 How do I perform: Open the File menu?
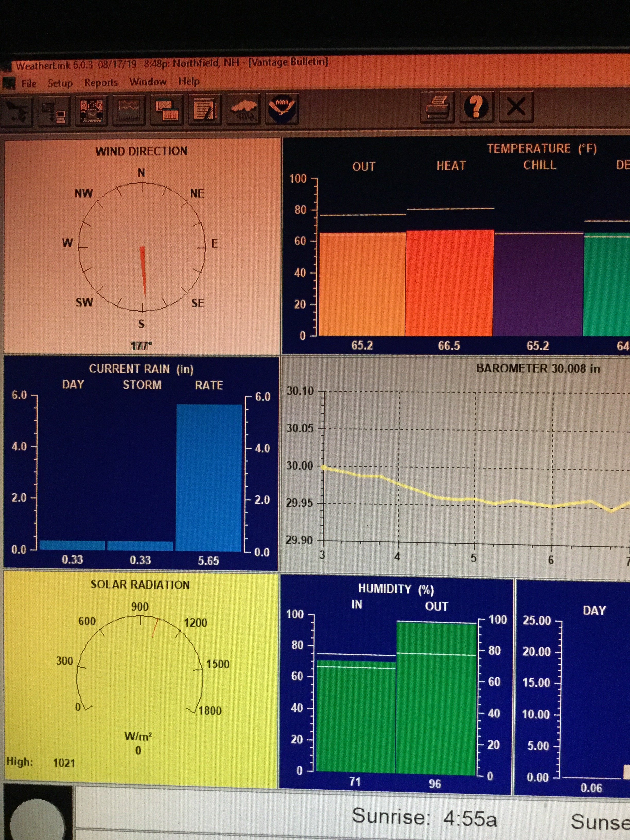tap(29, 84)
